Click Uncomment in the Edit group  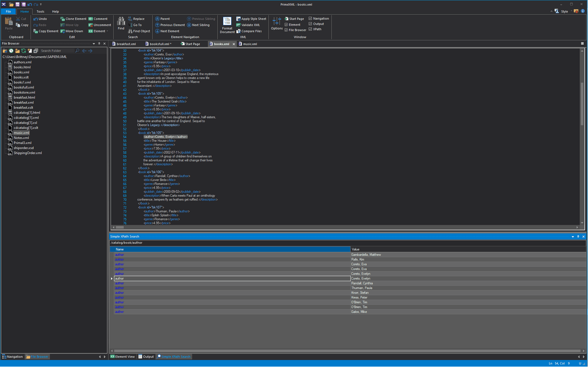[100, 25]
